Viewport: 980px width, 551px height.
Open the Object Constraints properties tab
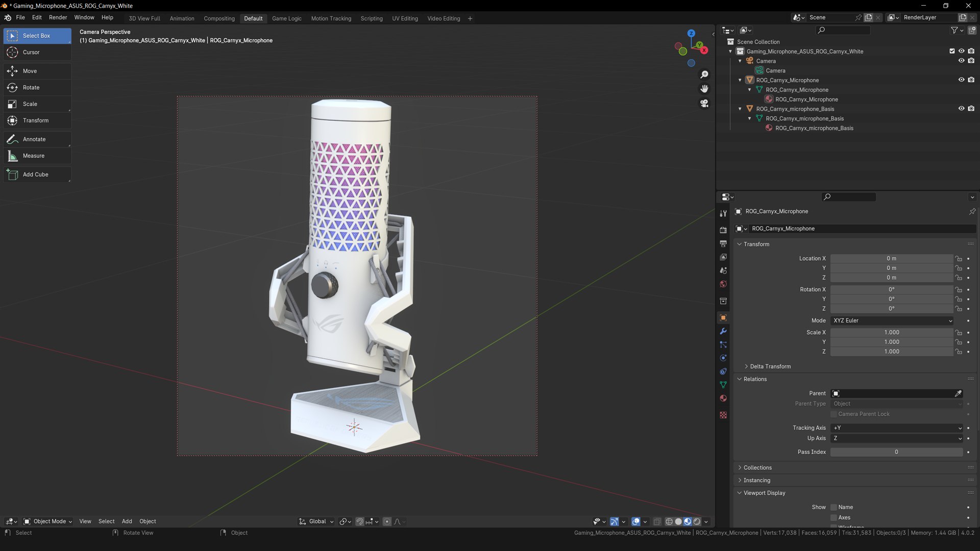click(723, 371)
